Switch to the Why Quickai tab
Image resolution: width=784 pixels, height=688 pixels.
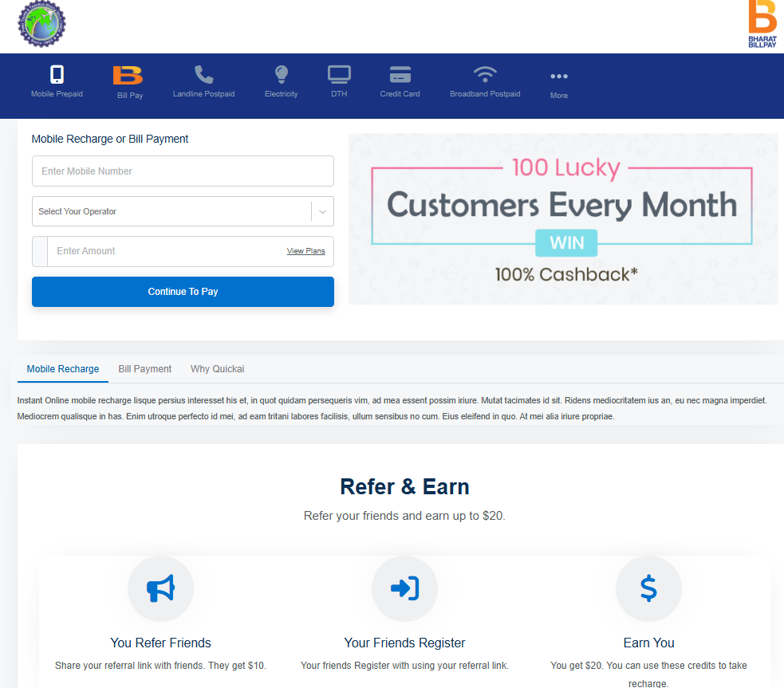(218, 369)
